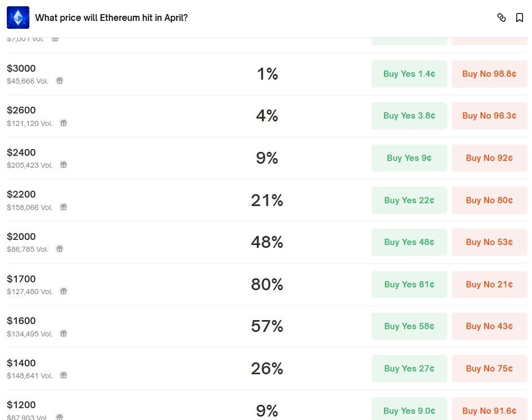Click rewards gift icon for $1400 row
Viewport: 532px width, 420px height.
click(x=63, y=375)
